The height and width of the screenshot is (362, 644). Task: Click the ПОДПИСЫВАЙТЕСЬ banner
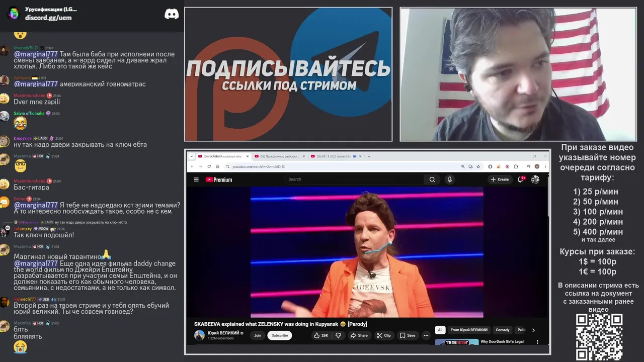(288, 68)
